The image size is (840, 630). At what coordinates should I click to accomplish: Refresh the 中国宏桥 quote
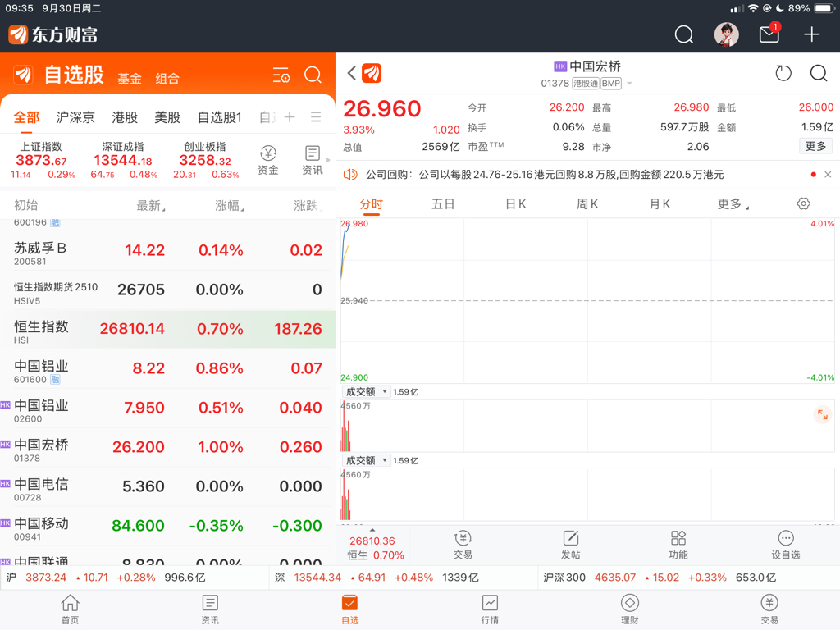(x=783, y=73)
